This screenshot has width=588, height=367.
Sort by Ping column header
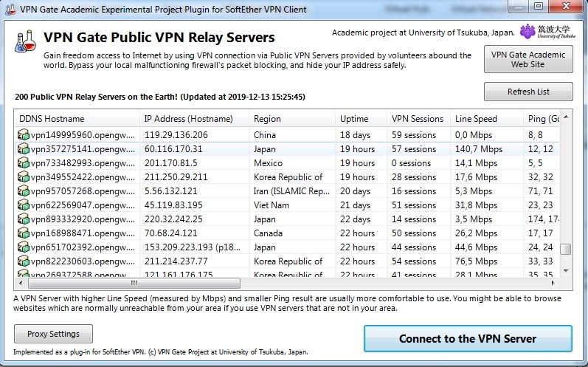(542, 119)
